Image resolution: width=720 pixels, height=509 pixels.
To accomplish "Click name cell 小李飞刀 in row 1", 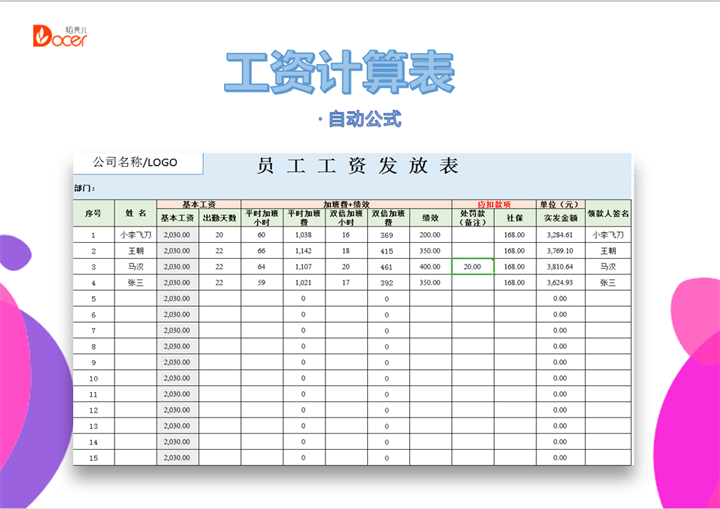I will point(135,235).
